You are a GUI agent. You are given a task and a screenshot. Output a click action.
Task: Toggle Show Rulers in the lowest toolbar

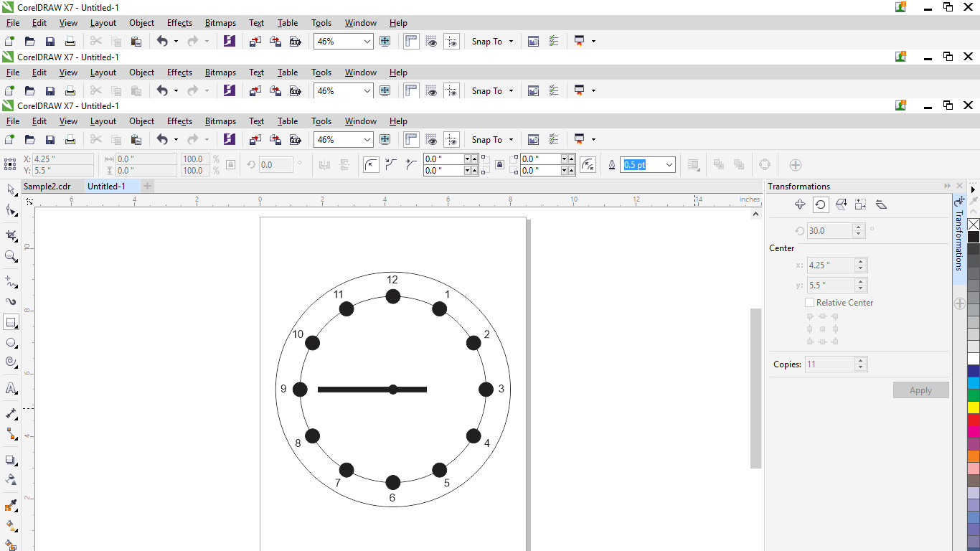tap(412, 140)
